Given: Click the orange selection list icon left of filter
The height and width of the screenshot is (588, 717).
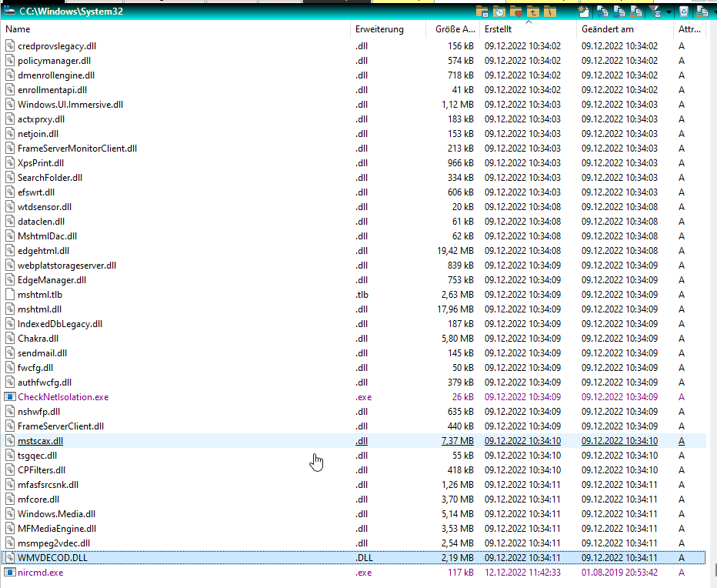Looking at the screenshot, I should tap(636, 12).
